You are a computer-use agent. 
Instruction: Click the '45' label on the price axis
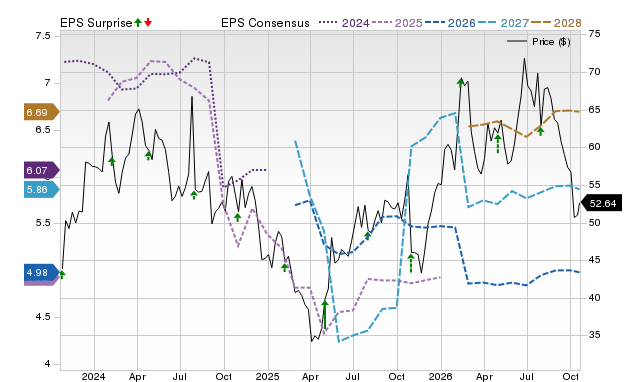click(595, 260)
